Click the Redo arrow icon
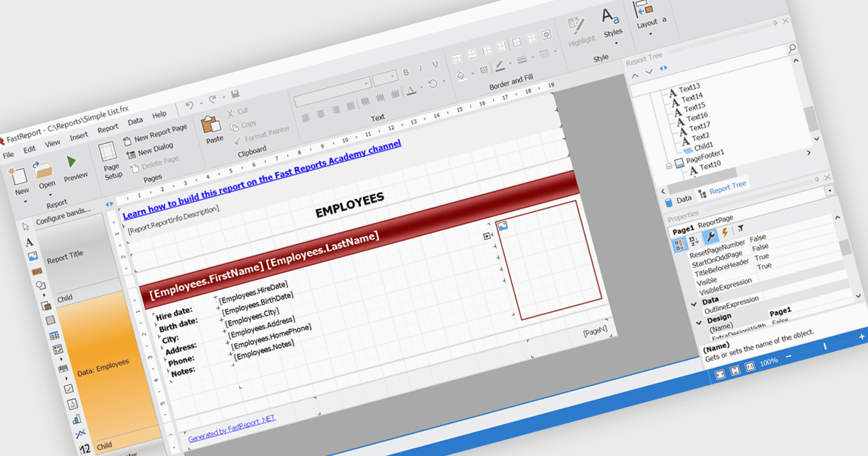 213,99
